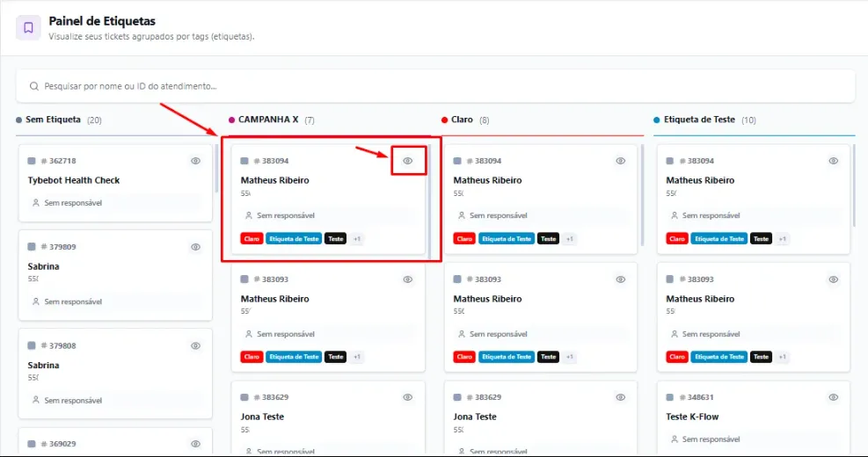This screenshot has height=457, width=868.
Task: Click eye icon on Jona Teste in CAMPANHA X
Action: (408, 397)
